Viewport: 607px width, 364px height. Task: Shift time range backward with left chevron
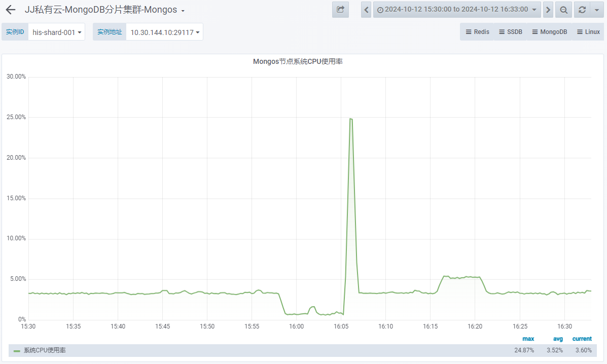click(366, 10)
